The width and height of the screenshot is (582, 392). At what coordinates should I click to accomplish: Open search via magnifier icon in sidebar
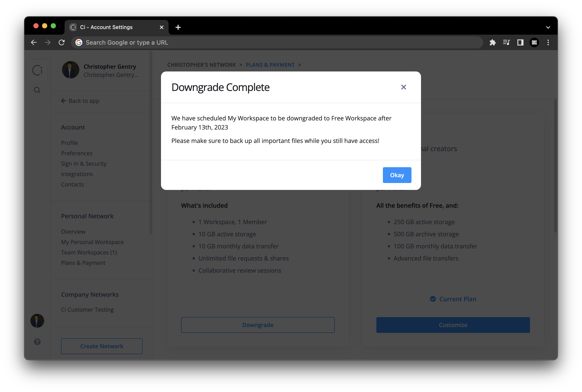(x=37, y=90)
